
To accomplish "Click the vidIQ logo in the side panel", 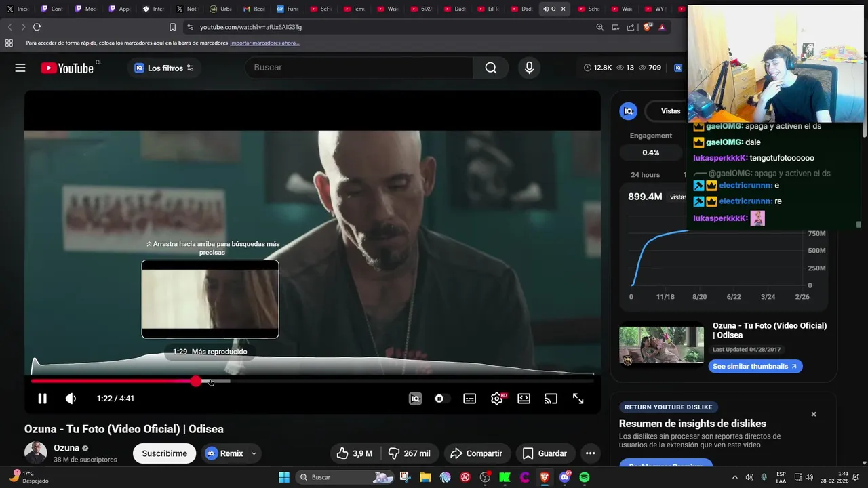I will (629, 111).
